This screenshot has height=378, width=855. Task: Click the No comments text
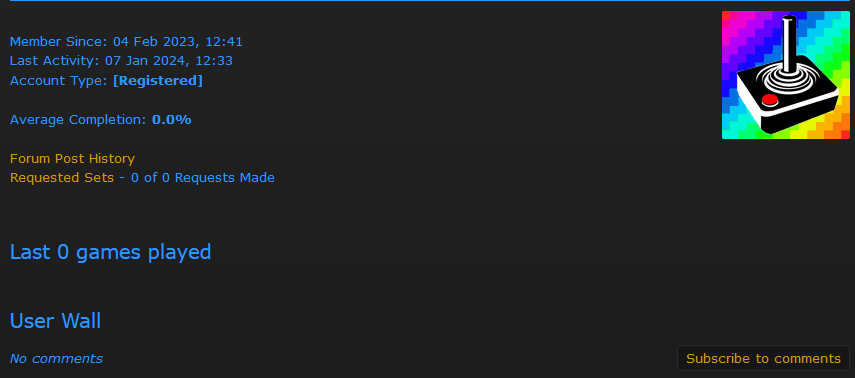(x=56, y=358)
